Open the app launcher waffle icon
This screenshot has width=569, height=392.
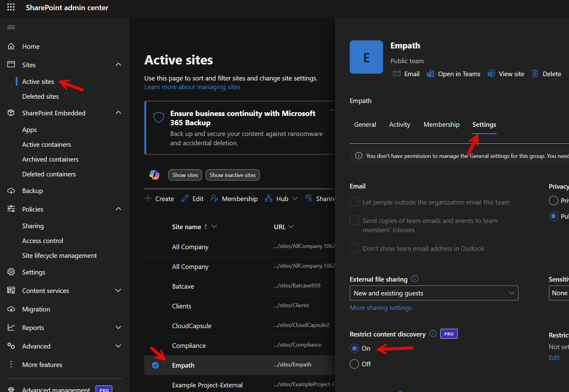pyautogui.click(x=11, y=7)
